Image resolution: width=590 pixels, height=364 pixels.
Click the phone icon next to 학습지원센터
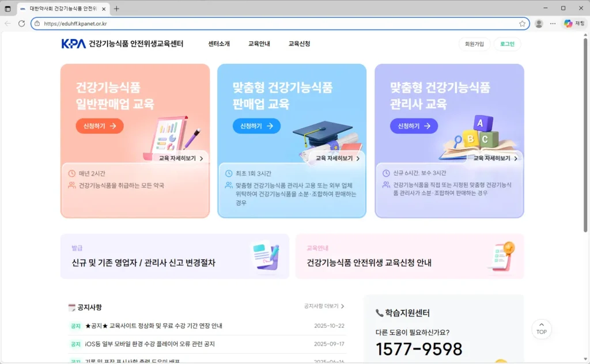[379, 313]
